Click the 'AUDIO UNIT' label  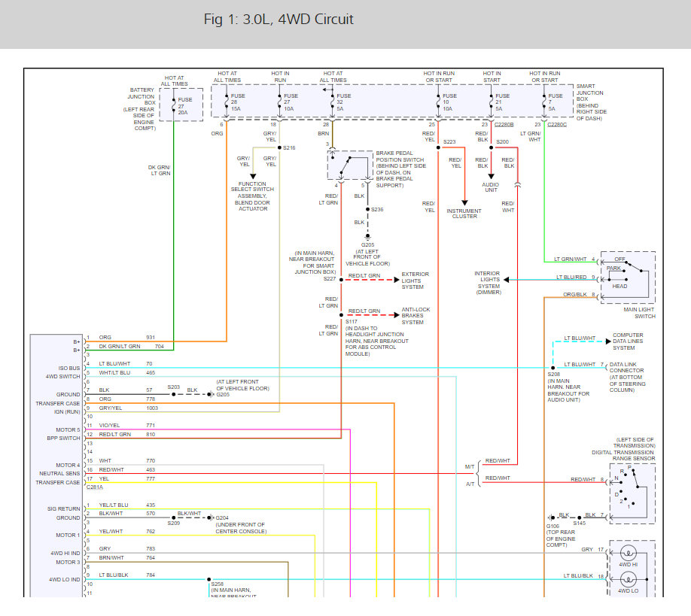(x=491, y=187)
